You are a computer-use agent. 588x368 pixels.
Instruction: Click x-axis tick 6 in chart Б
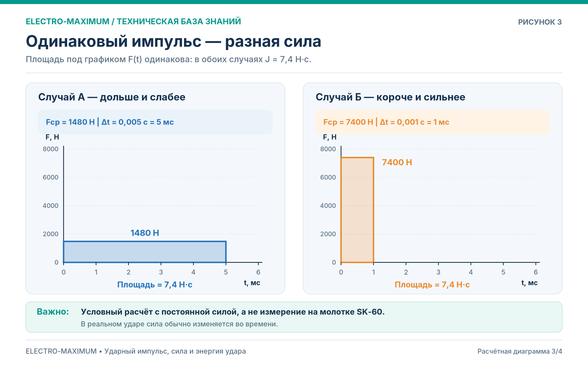pos(536,272)
